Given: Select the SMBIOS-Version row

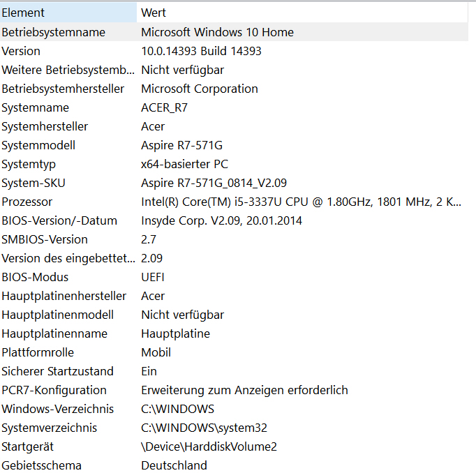Looking at the screenshot, I should point(234,239).
